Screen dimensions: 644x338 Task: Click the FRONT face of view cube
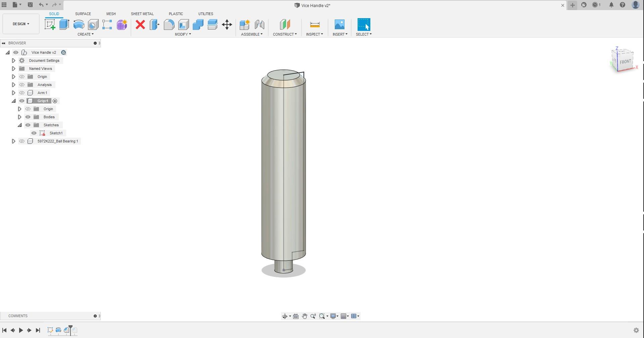625,62
